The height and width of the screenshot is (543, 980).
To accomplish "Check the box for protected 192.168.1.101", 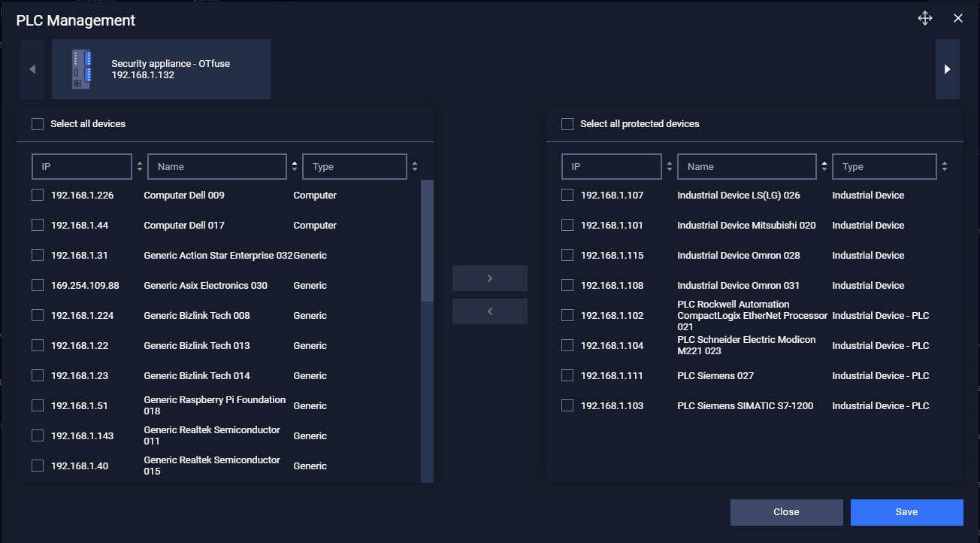I will [x=567, y=225].
